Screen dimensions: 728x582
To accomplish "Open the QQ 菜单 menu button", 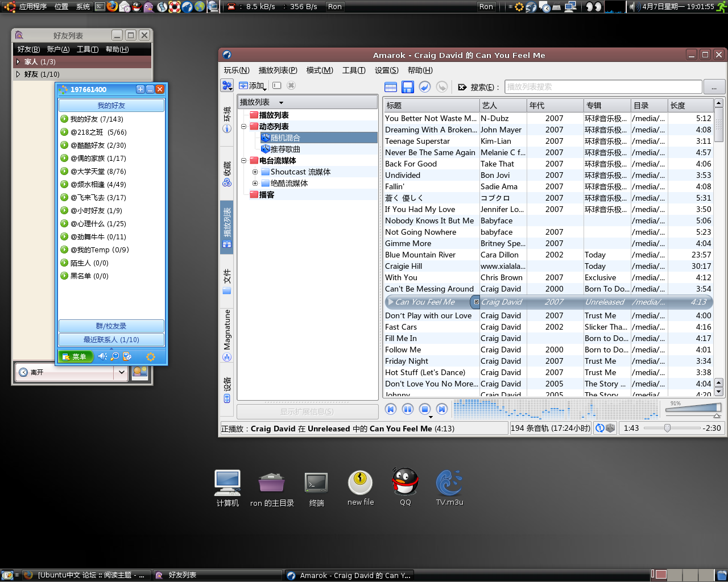I will pos(75,356).
